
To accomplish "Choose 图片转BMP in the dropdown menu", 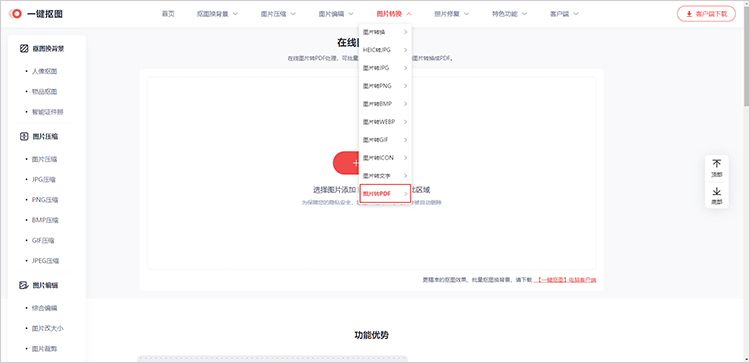I will [385, 104].
